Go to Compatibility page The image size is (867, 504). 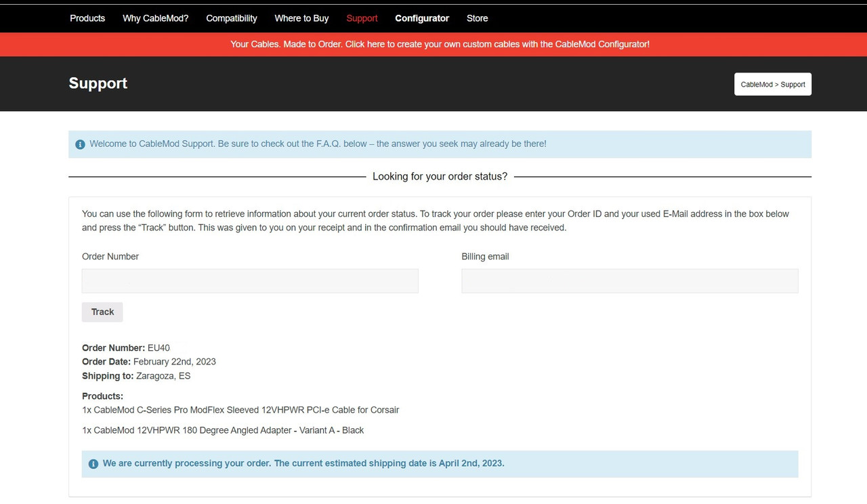tap(232, 18)
